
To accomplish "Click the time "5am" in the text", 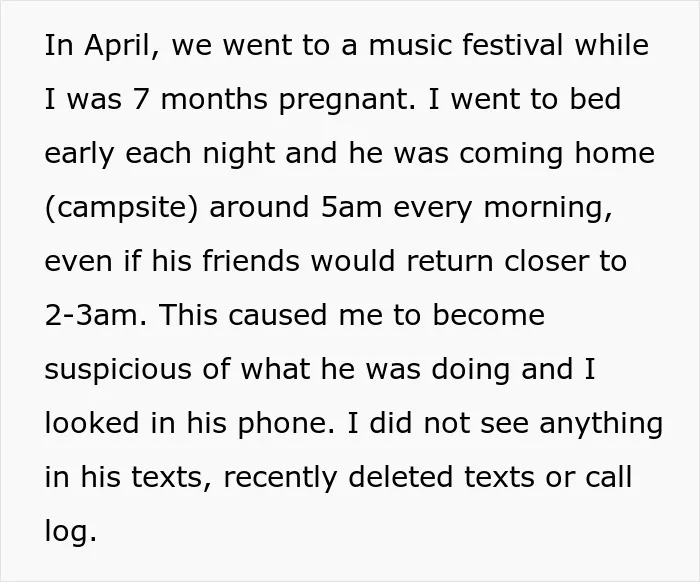I will pyautogui.click(x=351, y=207).
